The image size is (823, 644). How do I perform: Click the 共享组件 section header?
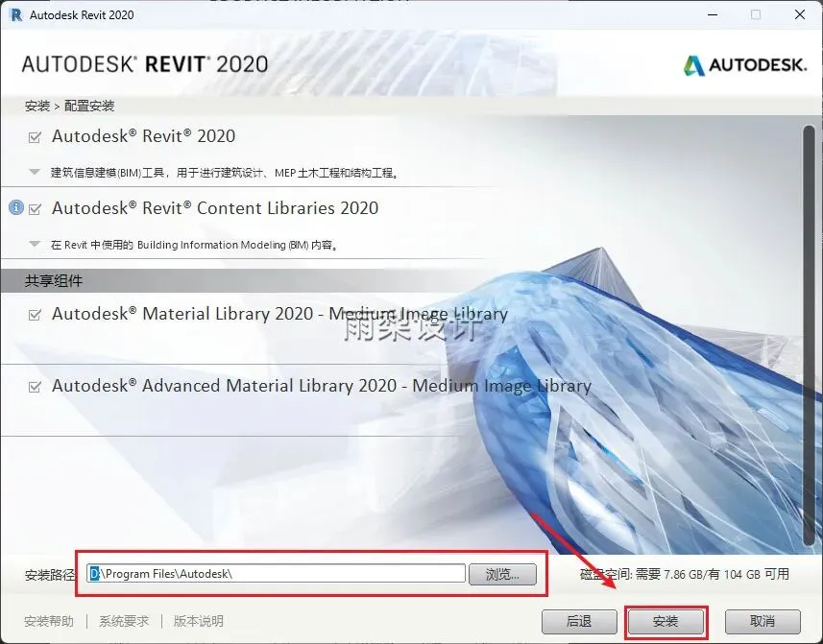point(54,281)
